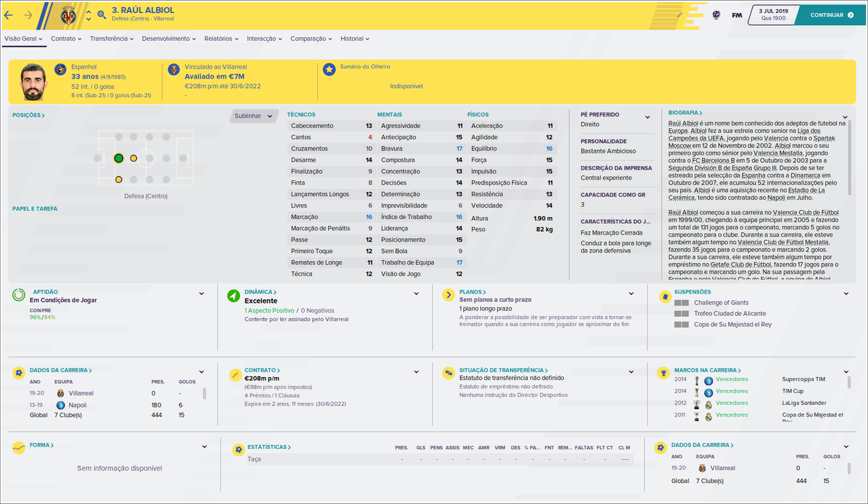This screenshot has width=868, height=504.
Task: Open the Contrato menu
Action: [x=66, y=39]
